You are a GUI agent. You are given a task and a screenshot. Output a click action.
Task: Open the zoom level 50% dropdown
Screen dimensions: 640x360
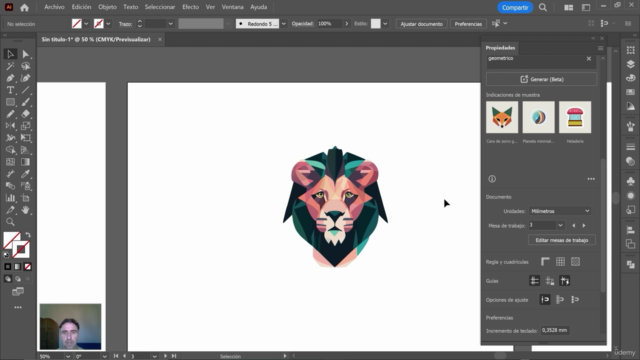[68, 356]
